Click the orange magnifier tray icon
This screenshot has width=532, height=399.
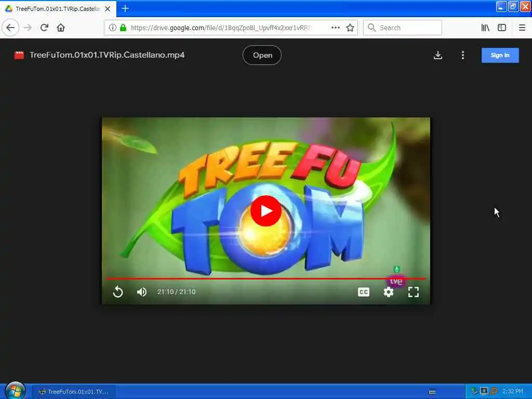(494, 391)
